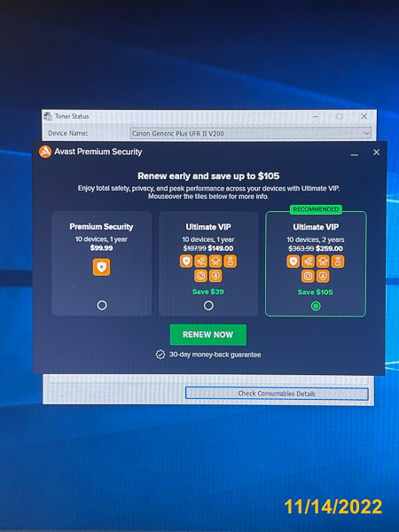Click the struck-through $363.99 price
The image size is (399, 532).
click(x=301, y=248)
